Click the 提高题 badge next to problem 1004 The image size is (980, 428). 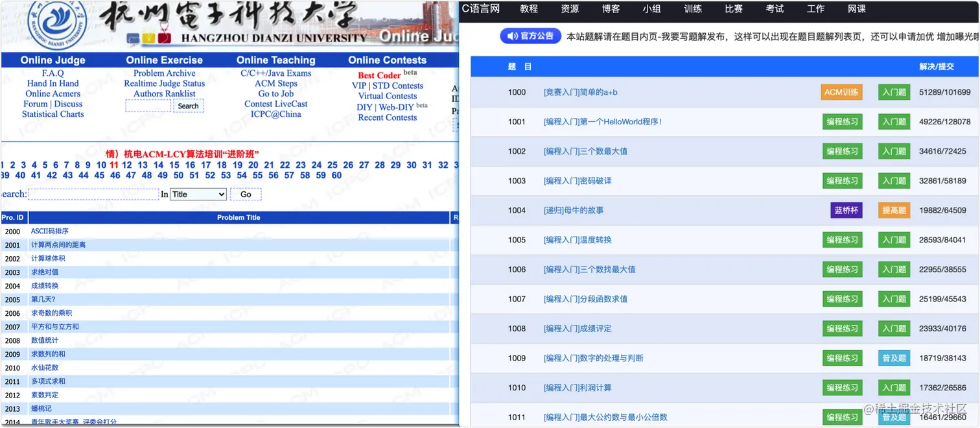(x=893, y=210)
